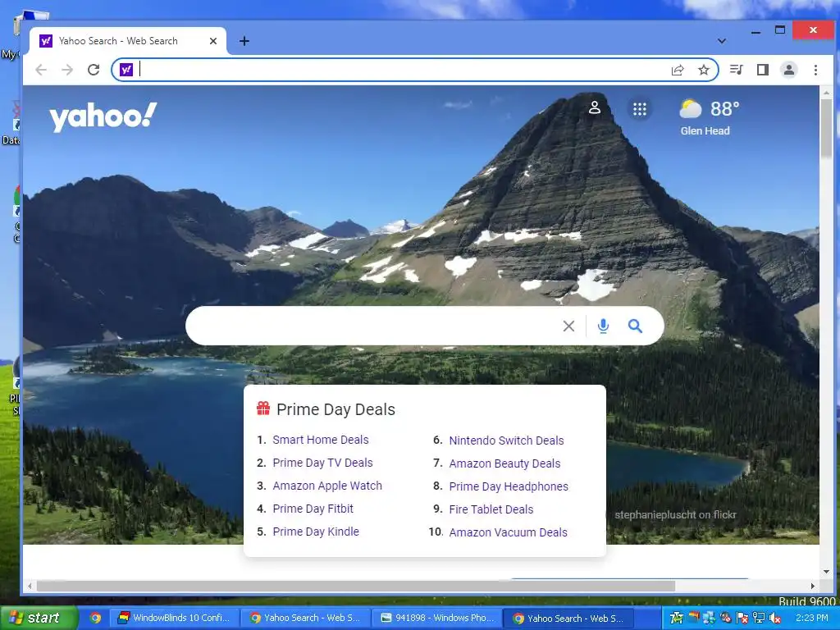Click the 88° temperature reading
Viewport: 840px width, 630px height.
point(725,109)
